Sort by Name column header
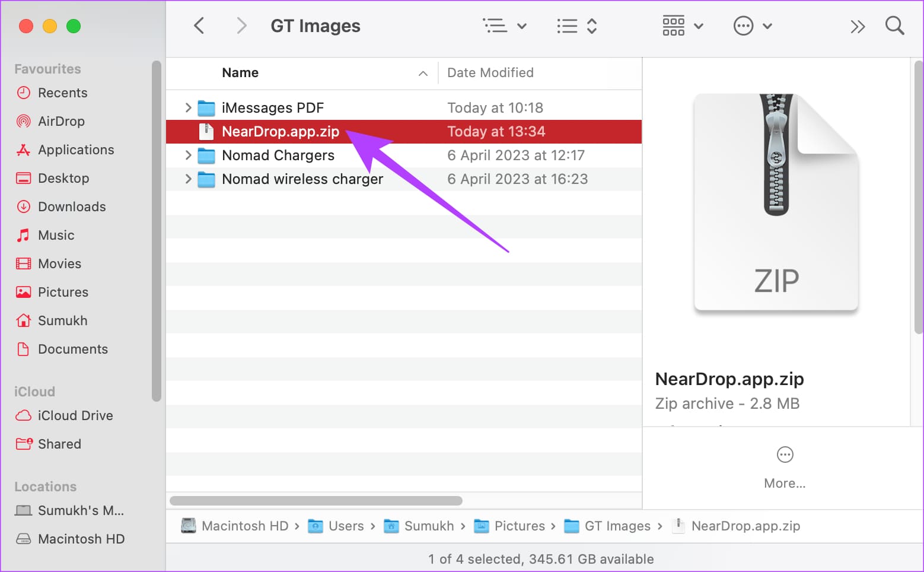 (x=240, y=72)
